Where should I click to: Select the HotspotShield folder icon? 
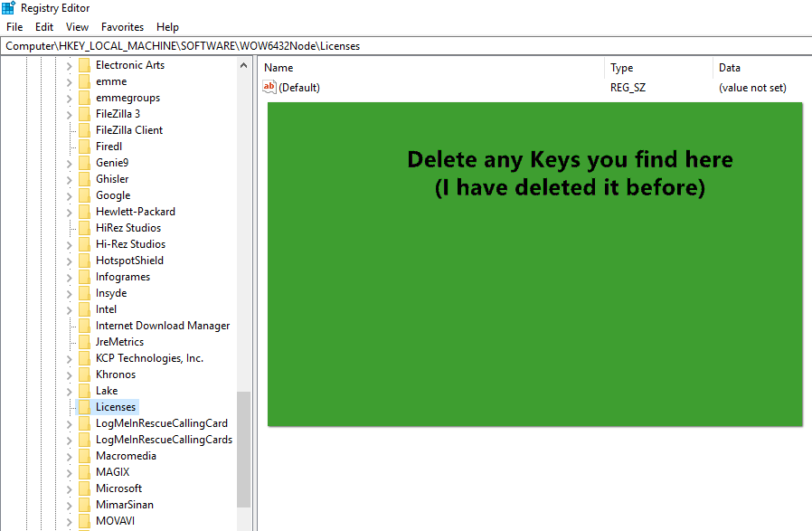tap(84, 261)
